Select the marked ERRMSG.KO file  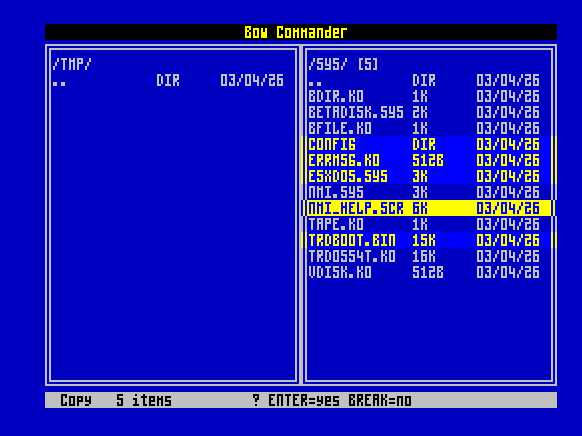tap(429, 160)
